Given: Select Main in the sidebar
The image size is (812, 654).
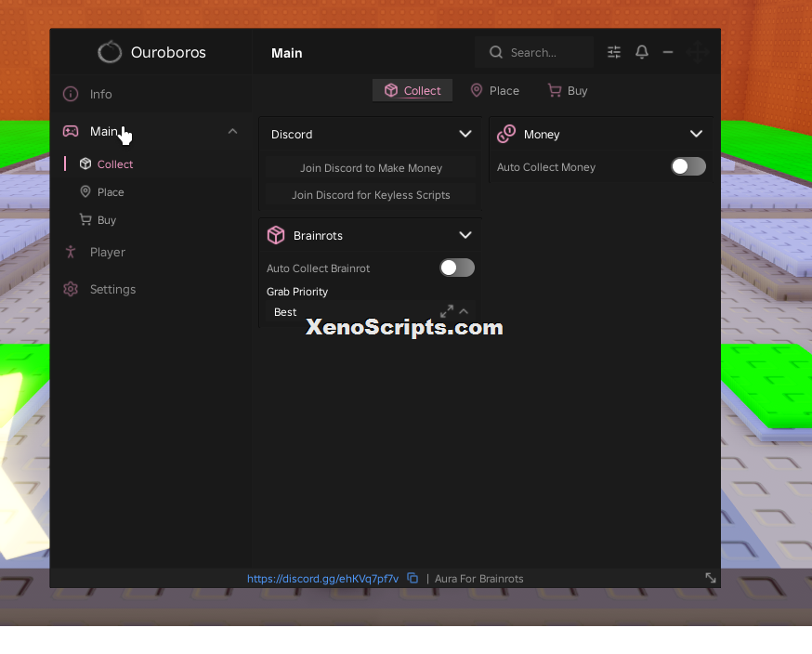Looking at the screenshot, I should pos(153,132).
